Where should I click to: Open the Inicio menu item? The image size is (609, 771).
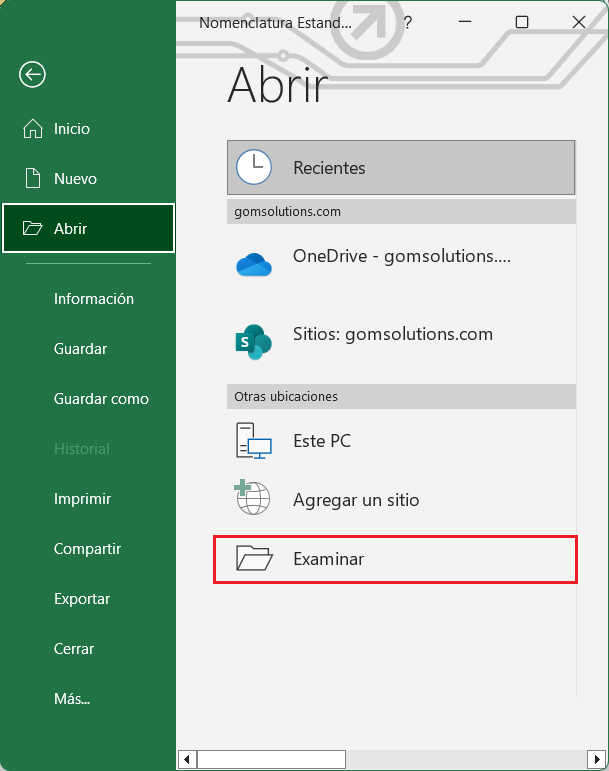coord(88,129)
